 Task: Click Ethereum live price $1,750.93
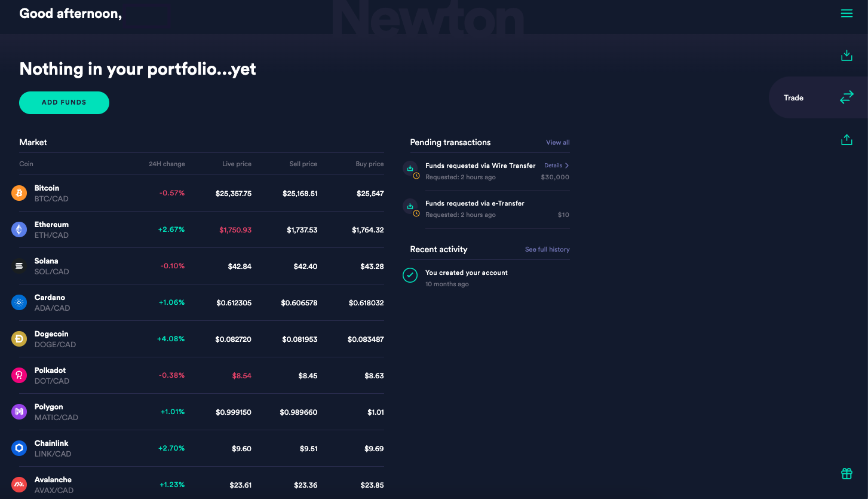(x=235, y=230)
